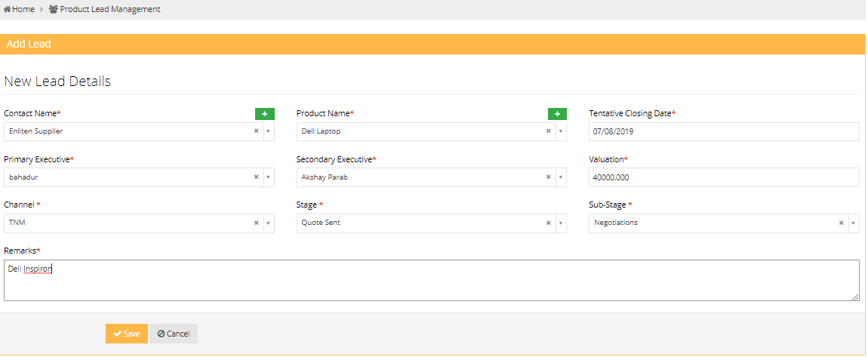Clear the Quote Sent stage selection
This screenshot has width=868, height=357.
click(x=549, y=223)
